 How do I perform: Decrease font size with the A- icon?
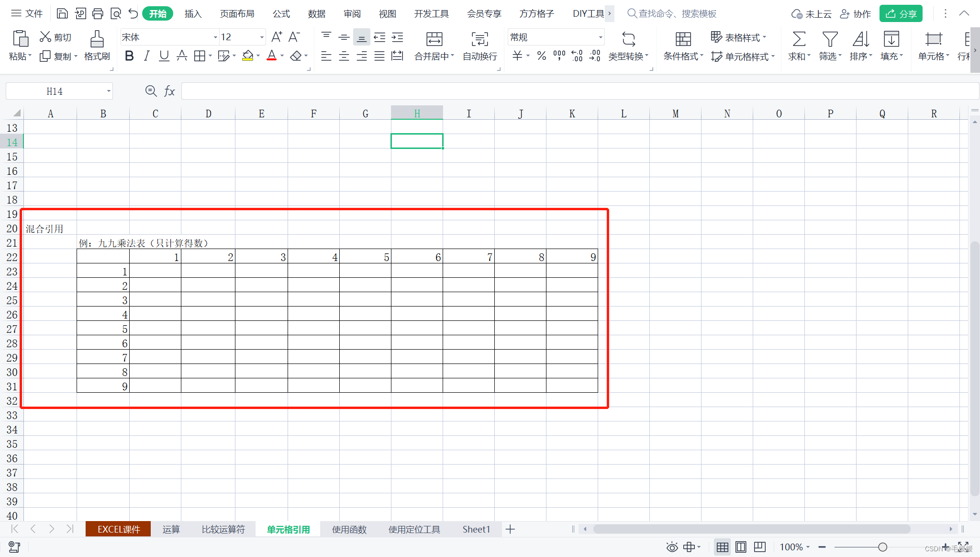[294, 37]
